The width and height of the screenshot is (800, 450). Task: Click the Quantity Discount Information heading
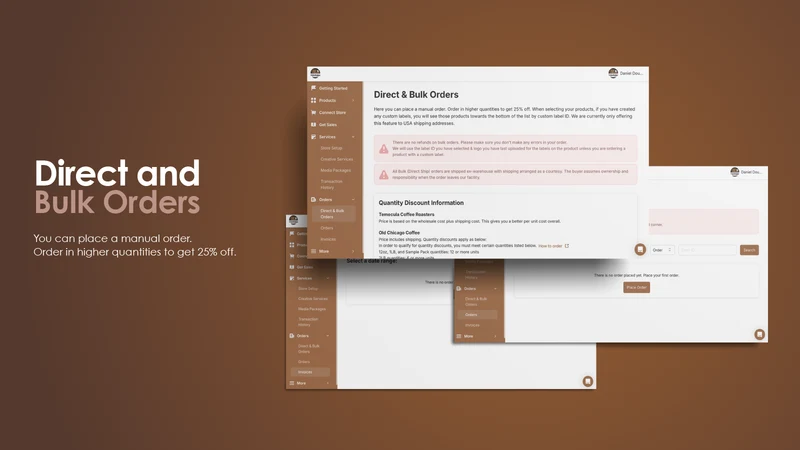coord(421,203)
